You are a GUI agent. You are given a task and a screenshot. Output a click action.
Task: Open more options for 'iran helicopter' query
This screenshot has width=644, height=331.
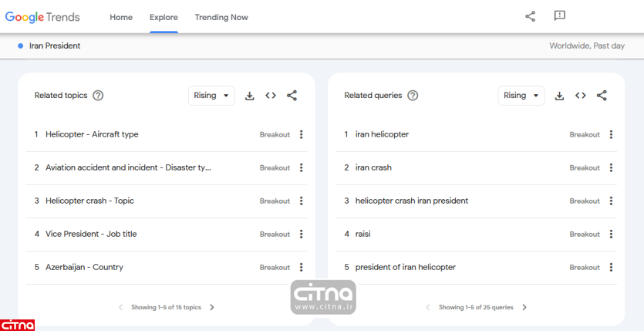611,134
